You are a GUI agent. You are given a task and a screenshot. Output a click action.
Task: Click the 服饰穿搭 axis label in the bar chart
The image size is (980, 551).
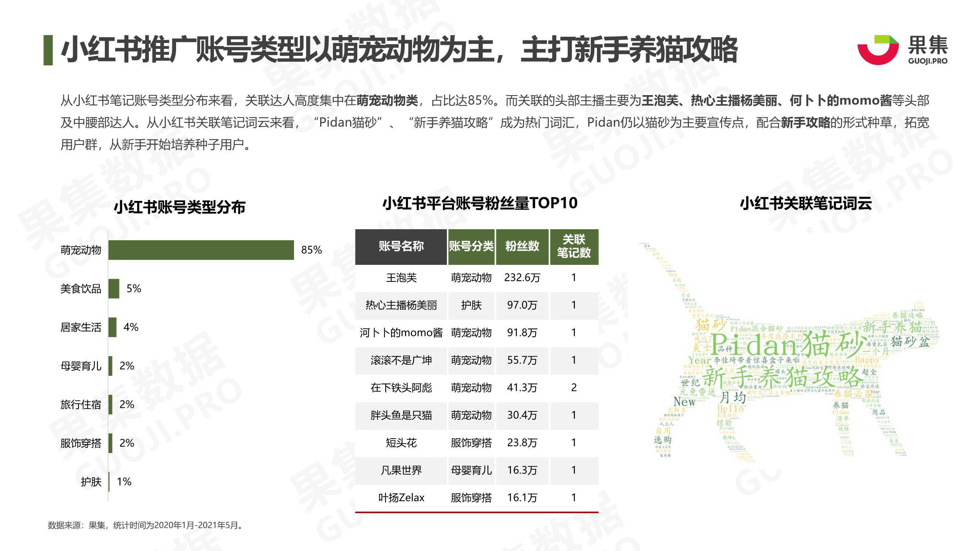81,443
